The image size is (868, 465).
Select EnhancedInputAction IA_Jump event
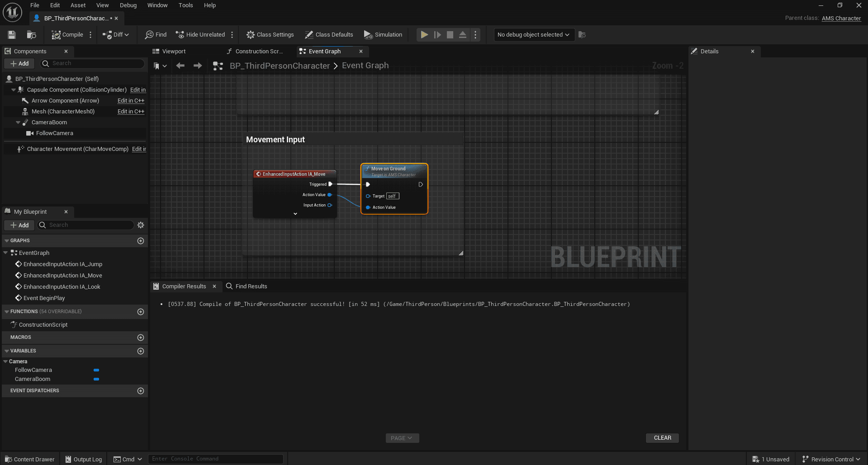pyautogui.click(x=62, y=264)
